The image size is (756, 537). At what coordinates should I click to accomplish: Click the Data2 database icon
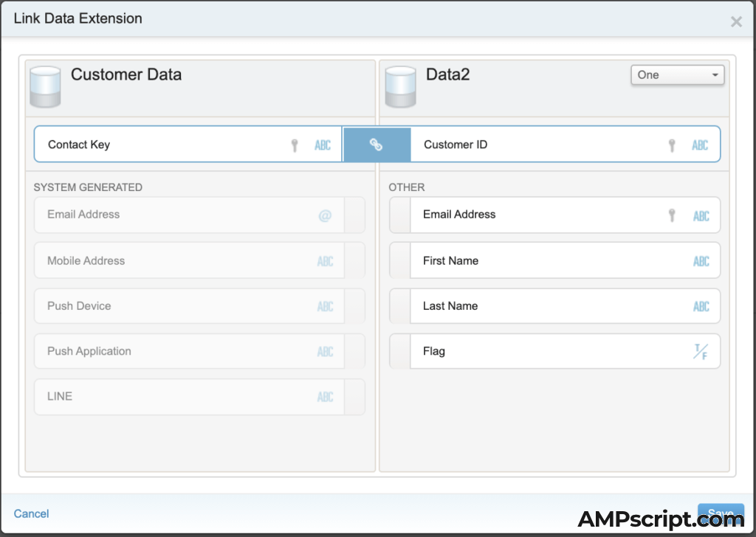[400, 87]
